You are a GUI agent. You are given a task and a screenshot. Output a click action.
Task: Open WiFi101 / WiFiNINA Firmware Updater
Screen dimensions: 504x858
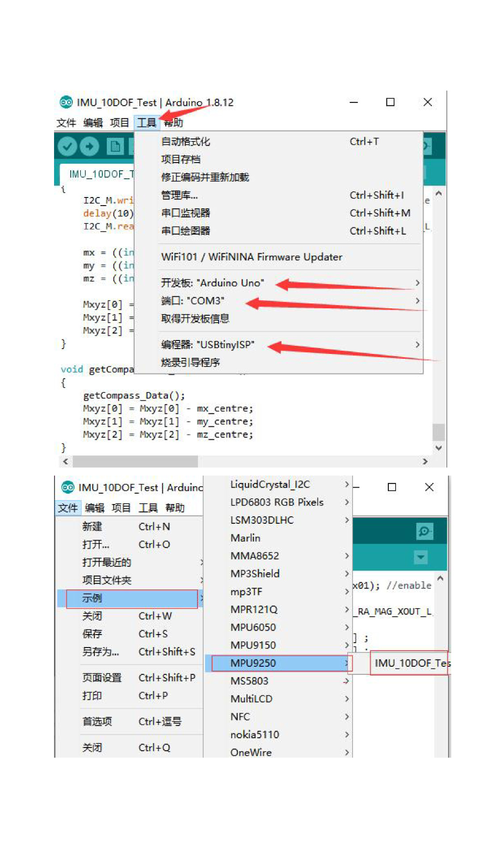click(x=279, y=257)
